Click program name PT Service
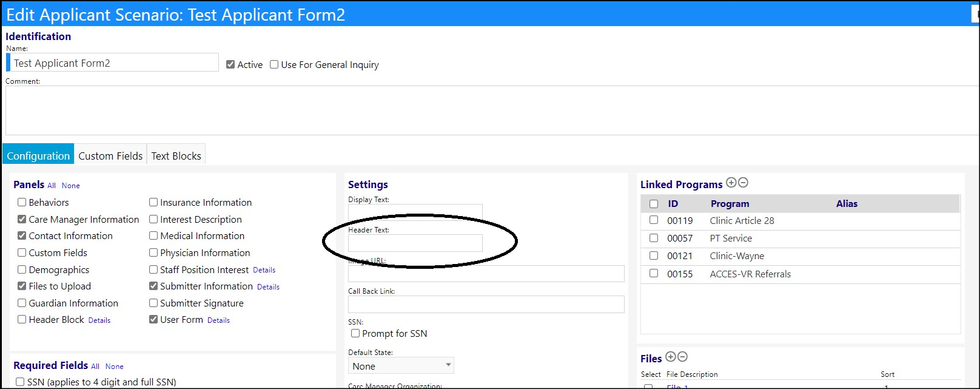This screenshot has width=980, height=389. (x=731, y=238)
